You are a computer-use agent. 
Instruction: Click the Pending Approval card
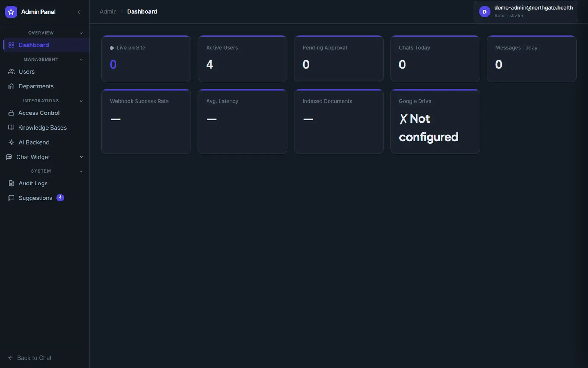338,59
